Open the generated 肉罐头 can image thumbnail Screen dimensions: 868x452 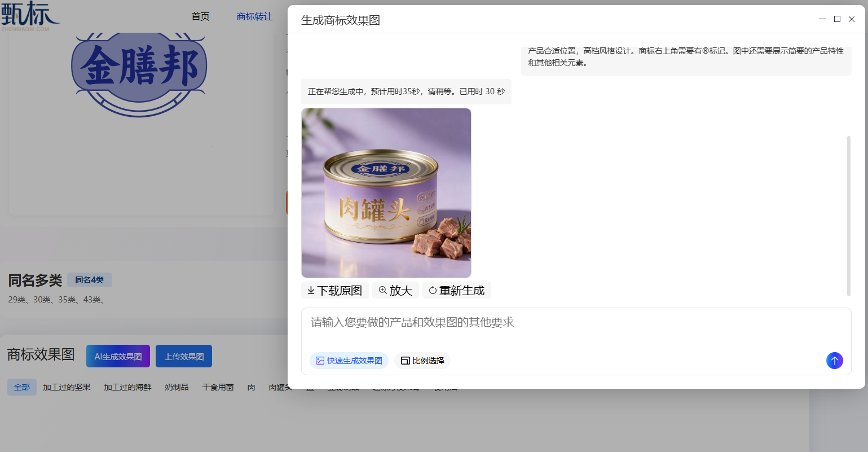pyautogui.click(x=386, y=193)
